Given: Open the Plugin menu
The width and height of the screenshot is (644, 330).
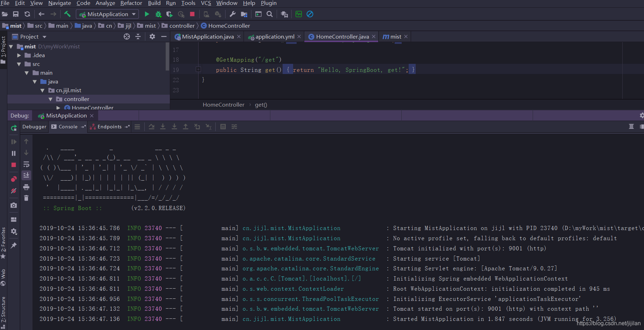Looking at the screenshot, I should 269,3.
